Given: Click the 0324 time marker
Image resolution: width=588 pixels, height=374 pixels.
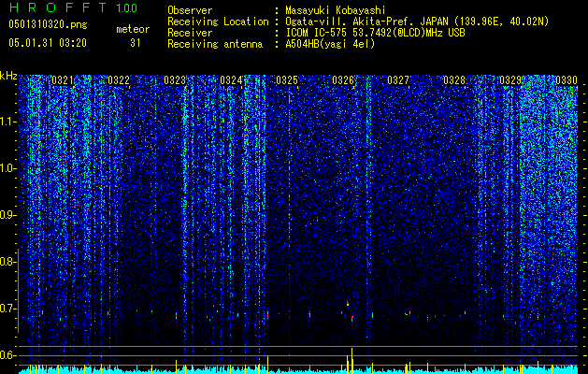Looking at the screenshot, I should pos(231,80).
